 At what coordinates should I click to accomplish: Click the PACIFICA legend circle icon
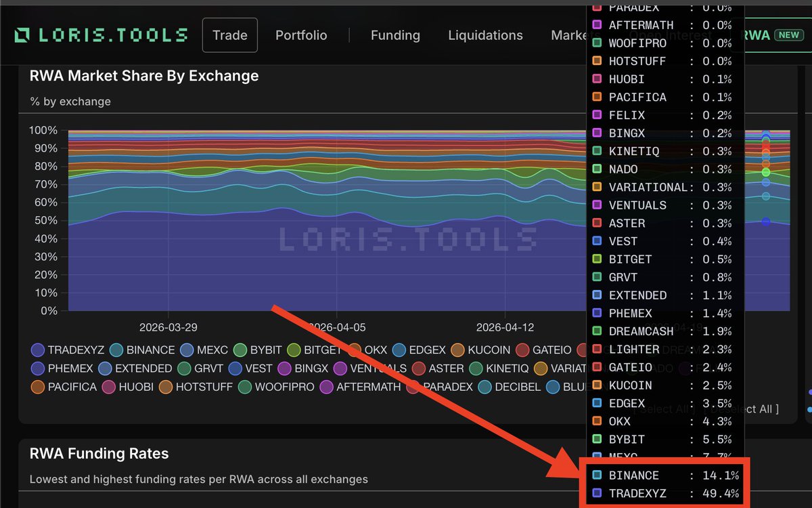37,387
